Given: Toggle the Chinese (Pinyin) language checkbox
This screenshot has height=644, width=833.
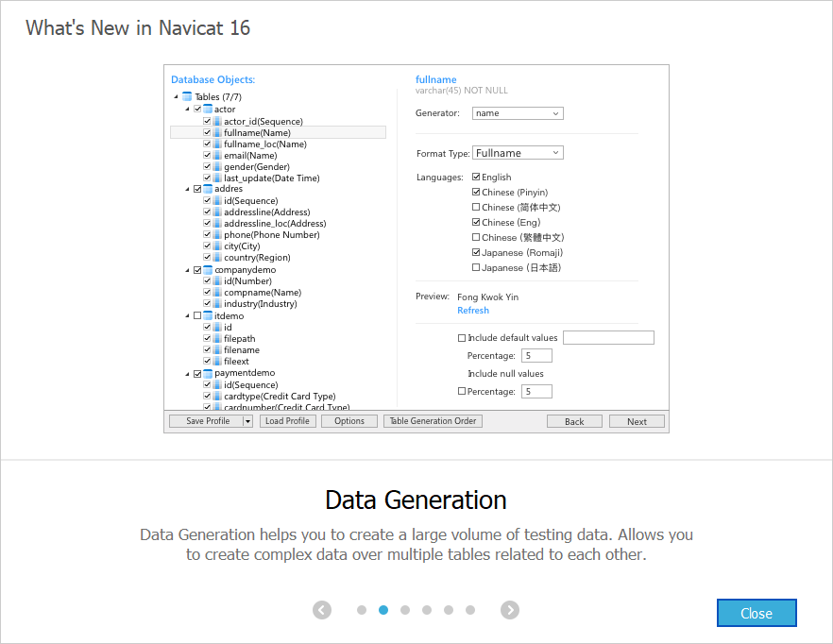Looking at the screenshot, I should (476, 192).
